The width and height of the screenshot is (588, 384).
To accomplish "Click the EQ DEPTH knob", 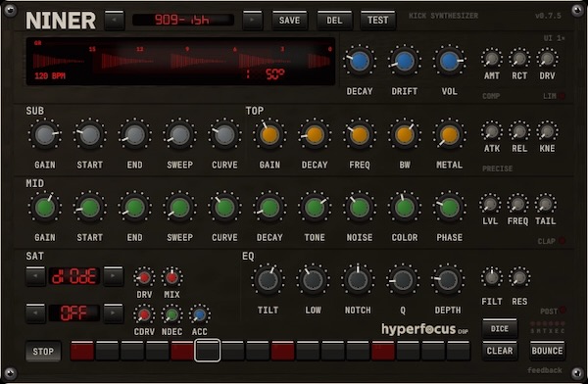I will pyautogui.click(x=448, y=280).
